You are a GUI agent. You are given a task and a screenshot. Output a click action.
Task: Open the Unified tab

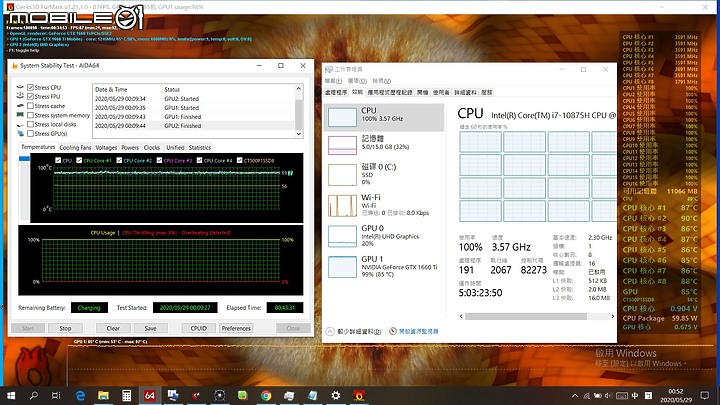175,147
